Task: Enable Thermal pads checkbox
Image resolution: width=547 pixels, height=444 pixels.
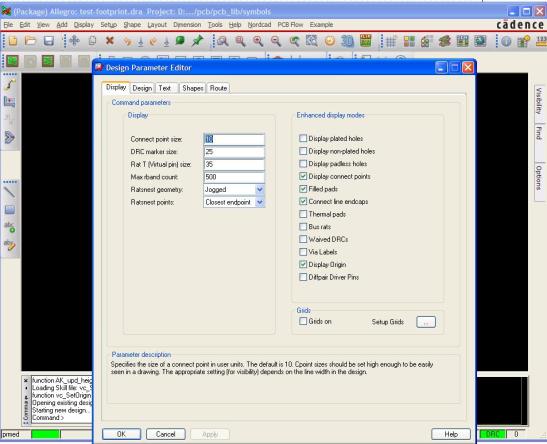Action: 303,214
